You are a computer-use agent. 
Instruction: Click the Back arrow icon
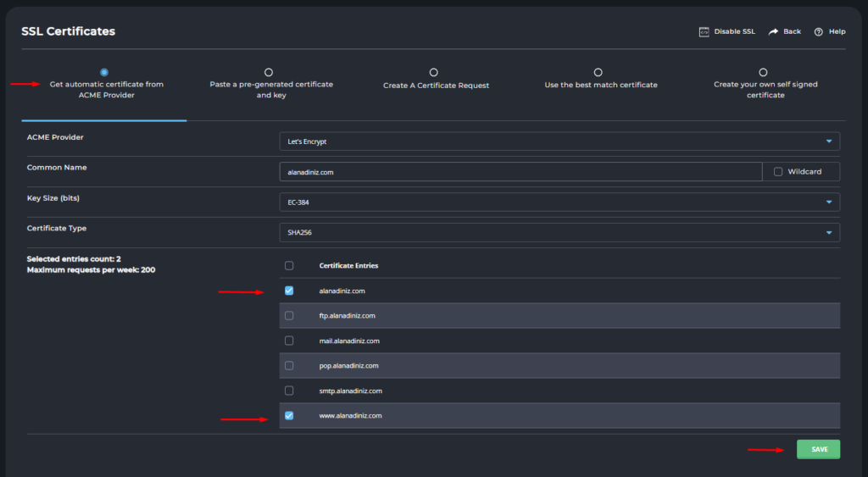[x=774, y=31]
